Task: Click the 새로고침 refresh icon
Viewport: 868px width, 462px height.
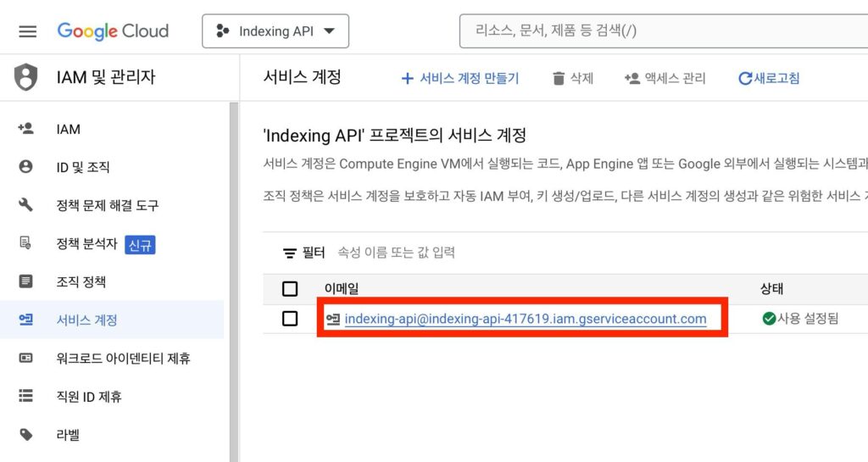Action: click(x=745, y=79)
